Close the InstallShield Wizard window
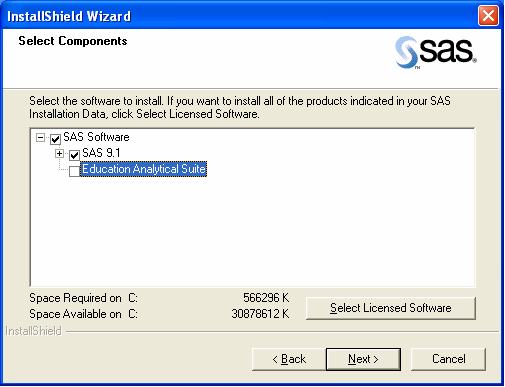The height and width of the screenshot is (387, 505). tap(488, 16)
